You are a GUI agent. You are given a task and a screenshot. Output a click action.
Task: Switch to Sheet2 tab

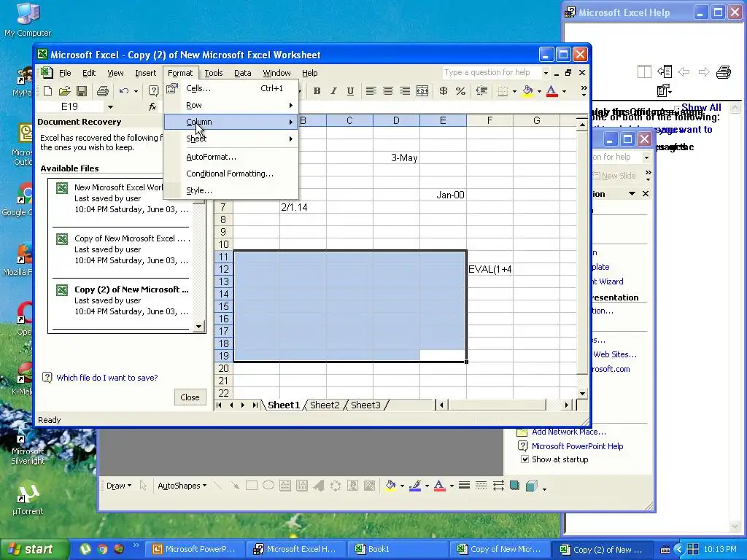tap(325, 405)
